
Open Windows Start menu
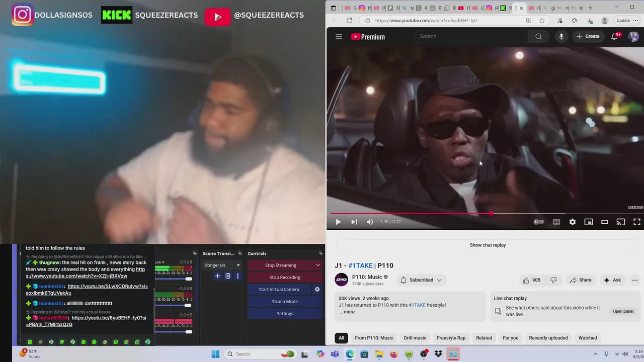[x=215, y=354]
